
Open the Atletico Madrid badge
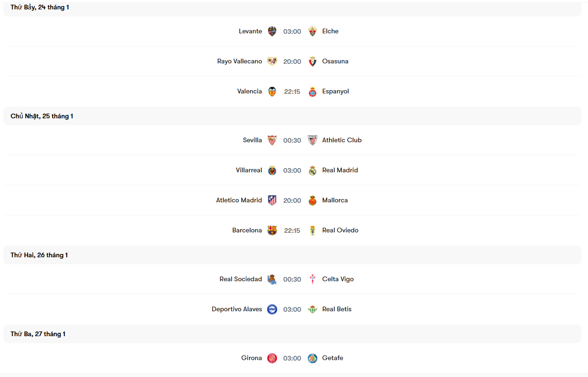(272, 200)
